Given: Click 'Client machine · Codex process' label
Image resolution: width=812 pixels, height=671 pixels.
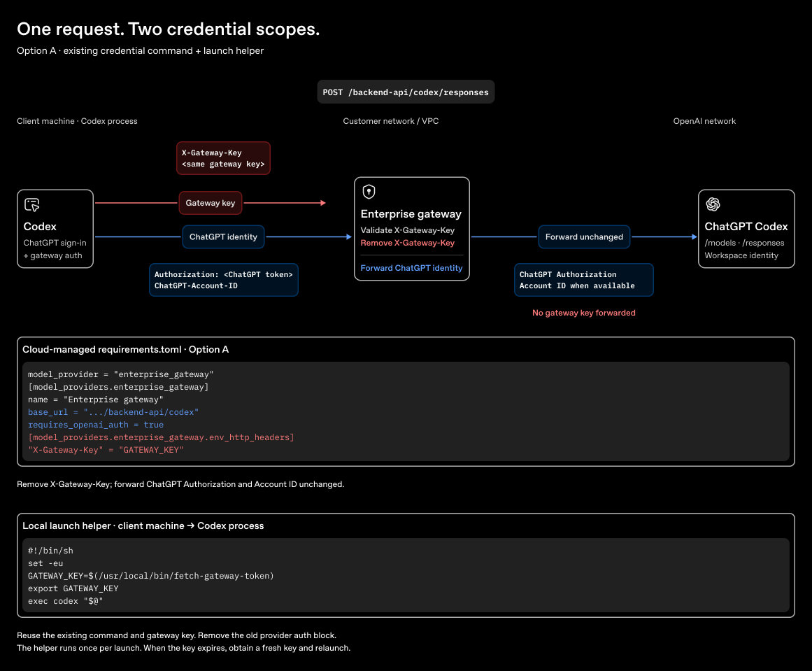Looking at the screenshot, I should [x=77, y=121].
